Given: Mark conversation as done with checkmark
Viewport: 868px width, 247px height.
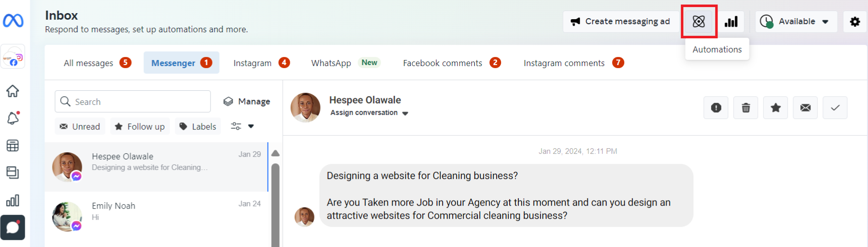Looking at the screenshot, I should tap(835, 108).
